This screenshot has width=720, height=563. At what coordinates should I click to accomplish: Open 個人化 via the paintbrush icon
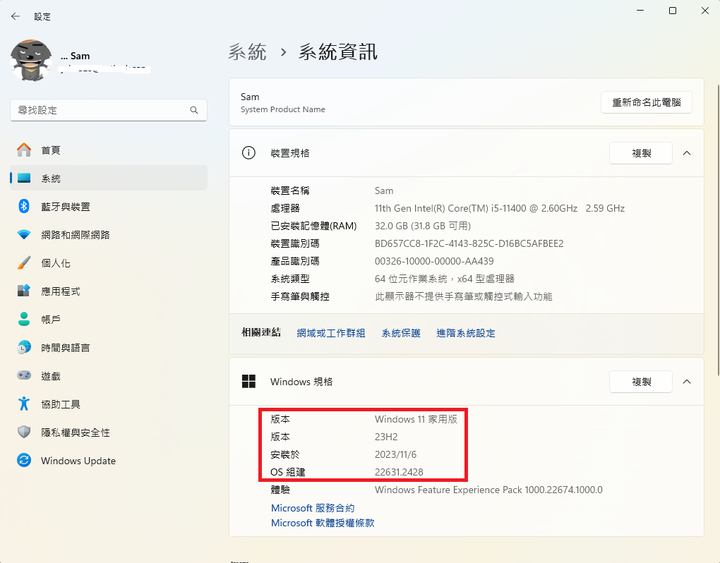tap(24, 263)
